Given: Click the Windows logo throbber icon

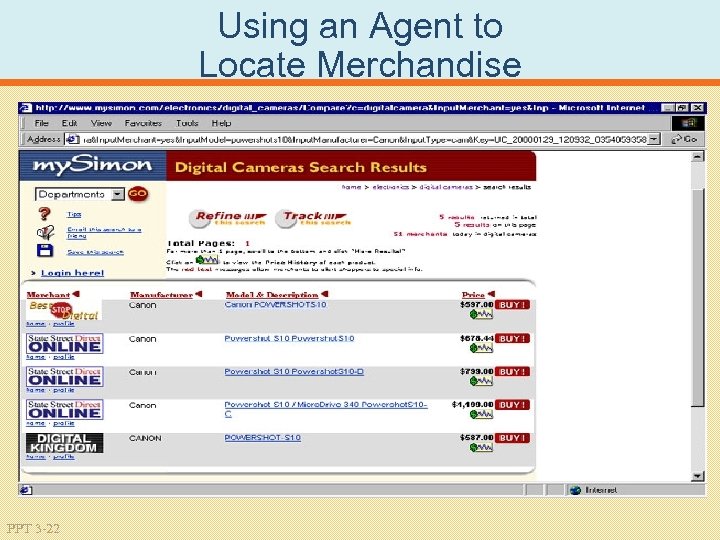Looking at the screenshot, I should click(x=688, y=123).
